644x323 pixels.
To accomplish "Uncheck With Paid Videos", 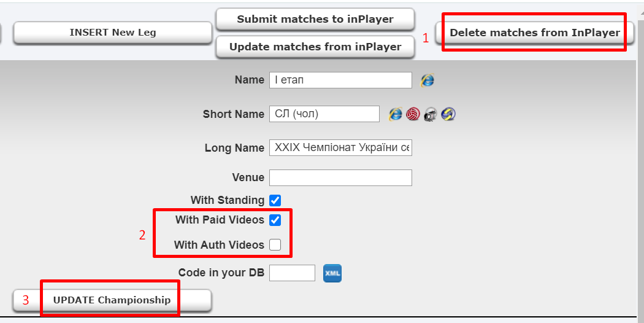I will pyautogui.click(x=275, y=220).
